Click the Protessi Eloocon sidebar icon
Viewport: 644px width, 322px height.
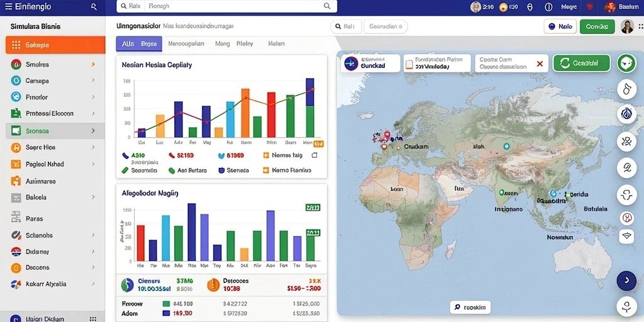pos(16,113)
